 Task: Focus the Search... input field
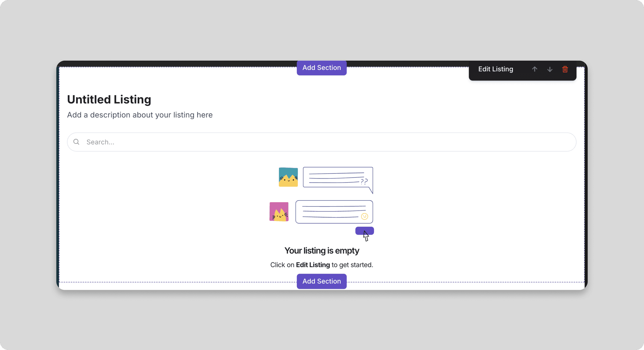321,142
